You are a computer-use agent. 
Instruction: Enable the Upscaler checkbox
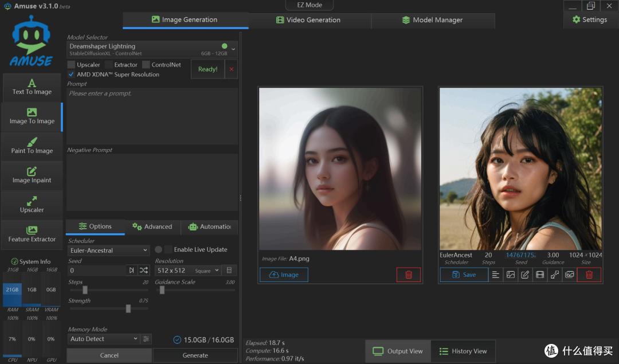click(71, 65)
